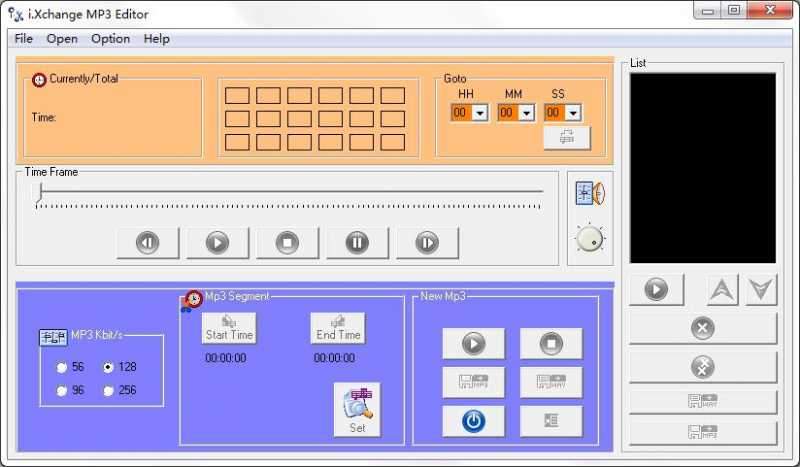Pause playback in Time Frame panel
Image resolution: width=800 pixels, height=467 pixels.
tap(357, 242)
